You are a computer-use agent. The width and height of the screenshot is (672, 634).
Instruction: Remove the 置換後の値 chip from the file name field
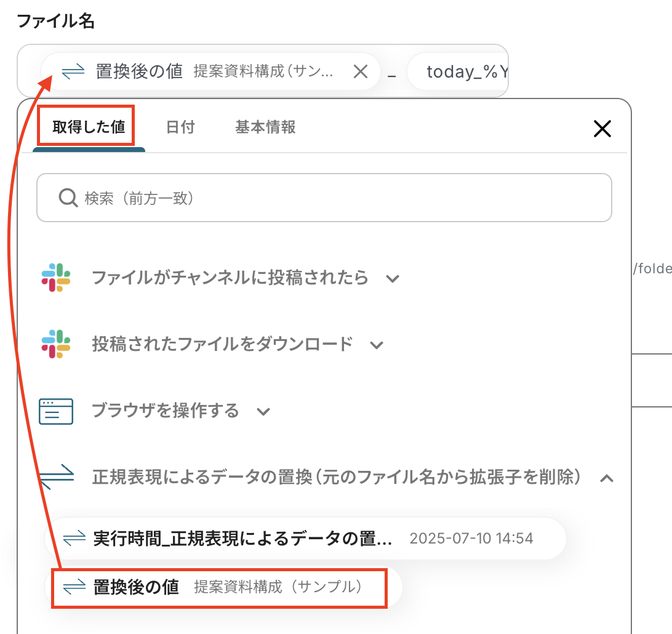point(361,71)
